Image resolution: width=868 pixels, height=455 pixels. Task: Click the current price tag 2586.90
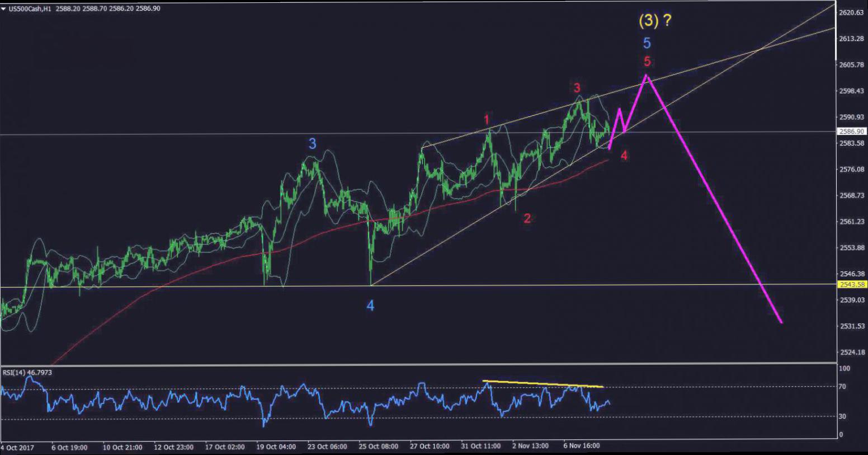852,132
